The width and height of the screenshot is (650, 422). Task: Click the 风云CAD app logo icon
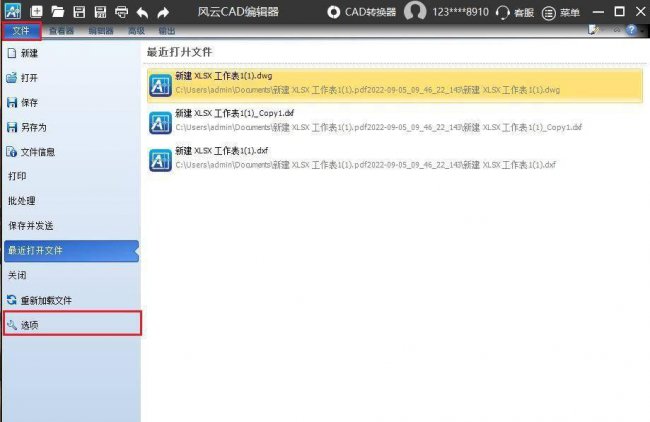click(x=13, y=11)
